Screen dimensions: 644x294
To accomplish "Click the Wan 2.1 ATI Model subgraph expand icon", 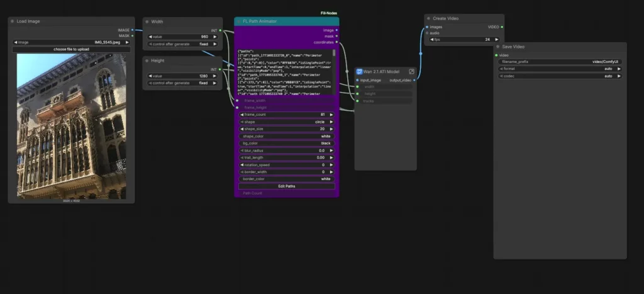I will click(412, 72).
